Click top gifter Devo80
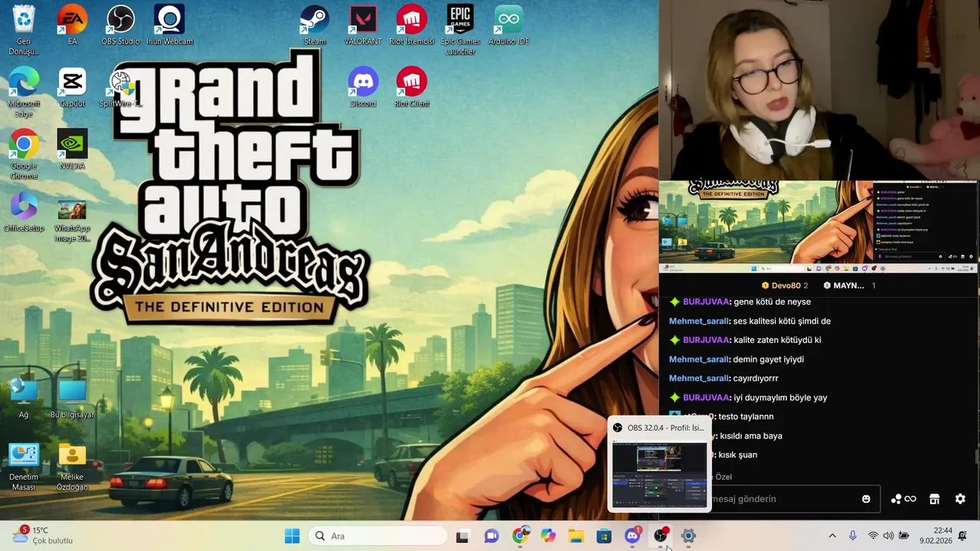This screenshot has height=551, width=980. tap(785, 285)
